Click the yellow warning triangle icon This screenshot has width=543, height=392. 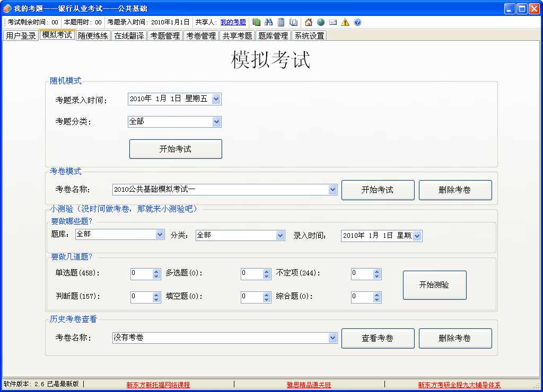[x=345, y=22]
